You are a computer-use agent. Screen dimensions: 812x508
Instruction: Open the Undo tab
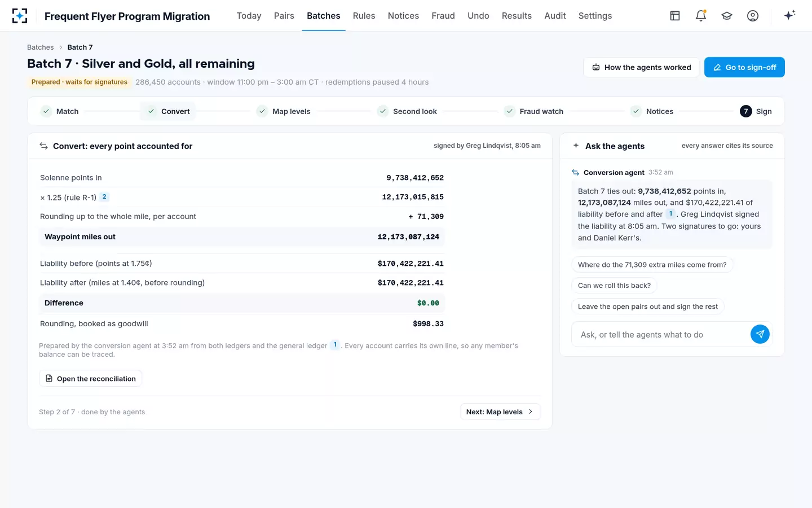point(478,16)
